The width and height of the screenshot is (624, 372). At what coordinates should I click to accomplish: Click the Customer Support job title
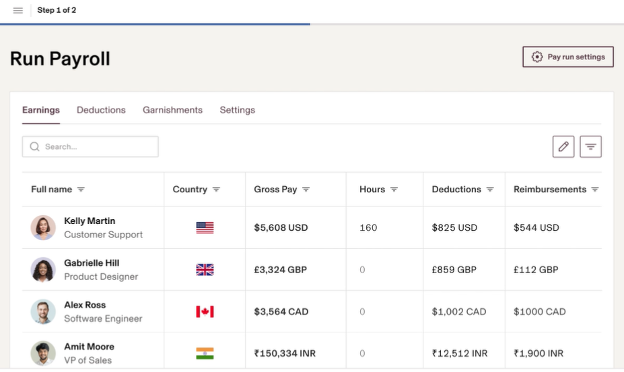point(103,235)
